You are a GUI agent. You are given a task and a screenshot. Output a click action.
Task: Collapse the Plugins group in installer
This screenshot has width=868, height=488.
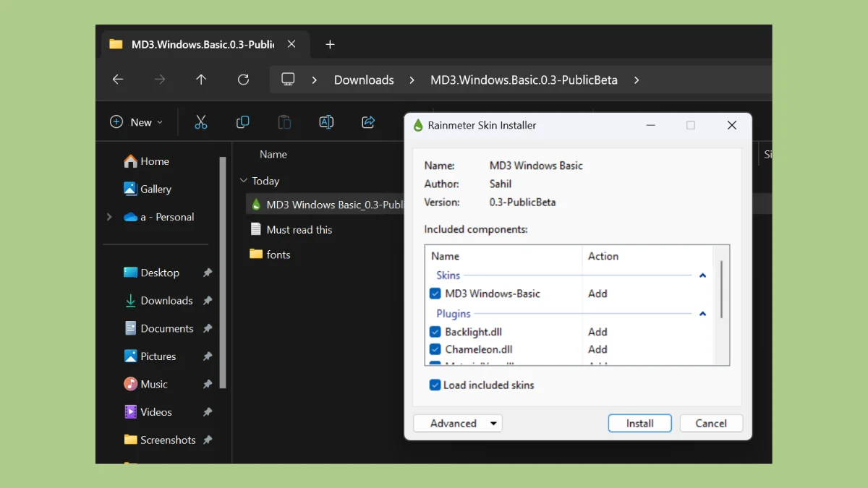point(702,314)
